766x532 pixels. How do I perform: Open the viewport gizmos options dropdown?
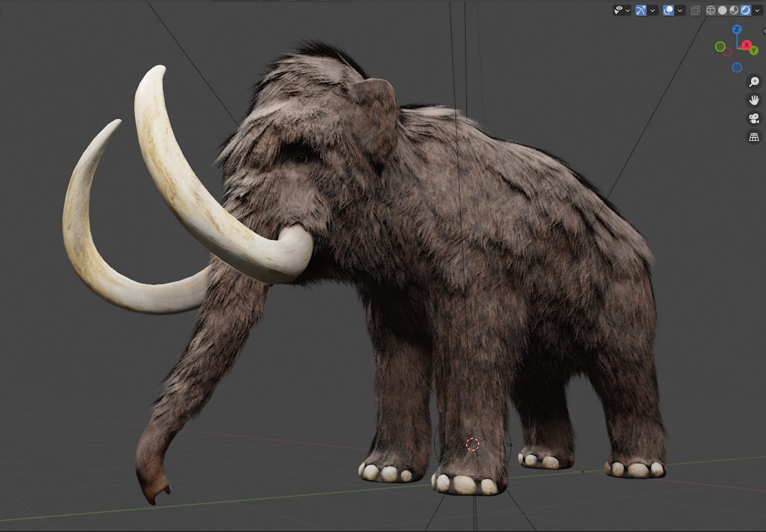coord(653,10)
